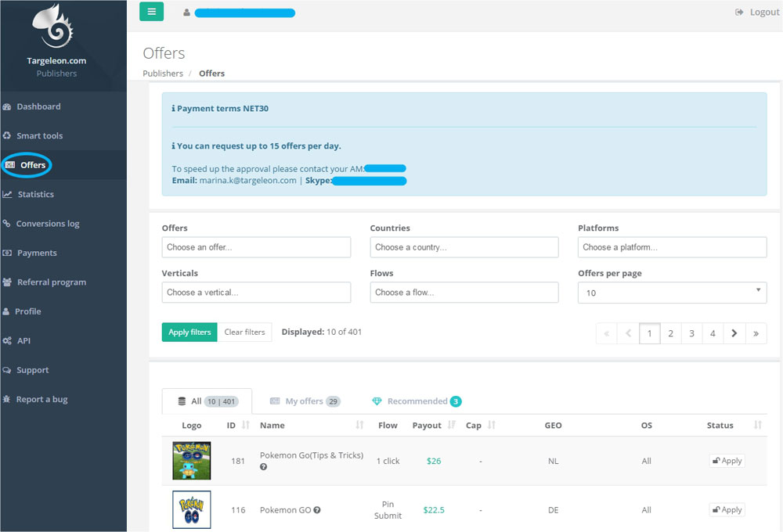Select page 1 in pagination
The height and width of the screenshot is (532, 783).
pyautogui.click(x=650, y=333)
